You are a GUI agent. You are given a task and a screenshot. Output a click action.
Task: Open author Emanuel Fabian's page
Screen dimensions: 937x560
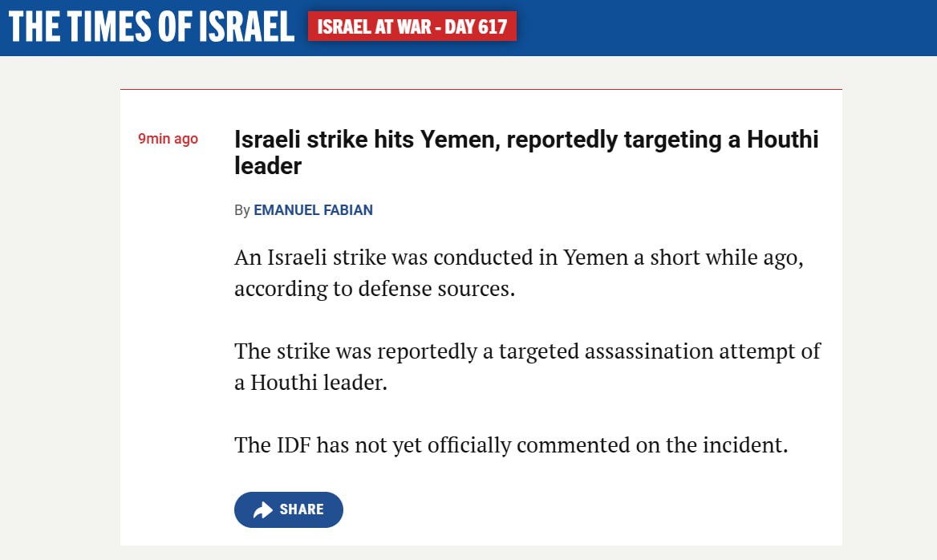tap(313, 209)
